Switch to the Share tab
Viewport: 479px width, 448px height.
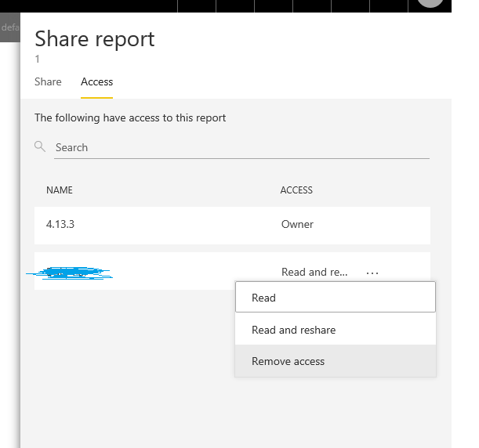(x=48, y=81)
